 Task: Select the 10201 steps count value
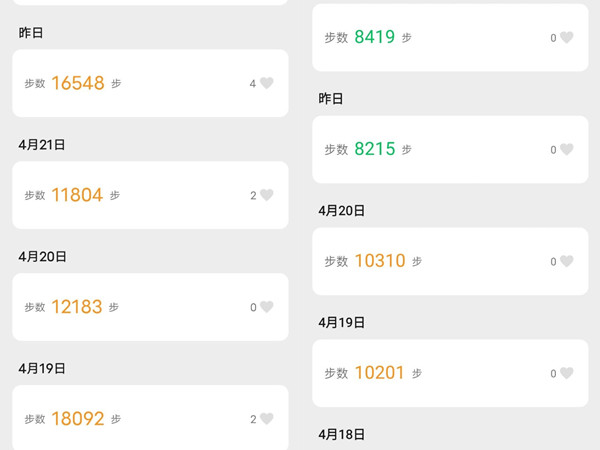click(x=380, y=374)
